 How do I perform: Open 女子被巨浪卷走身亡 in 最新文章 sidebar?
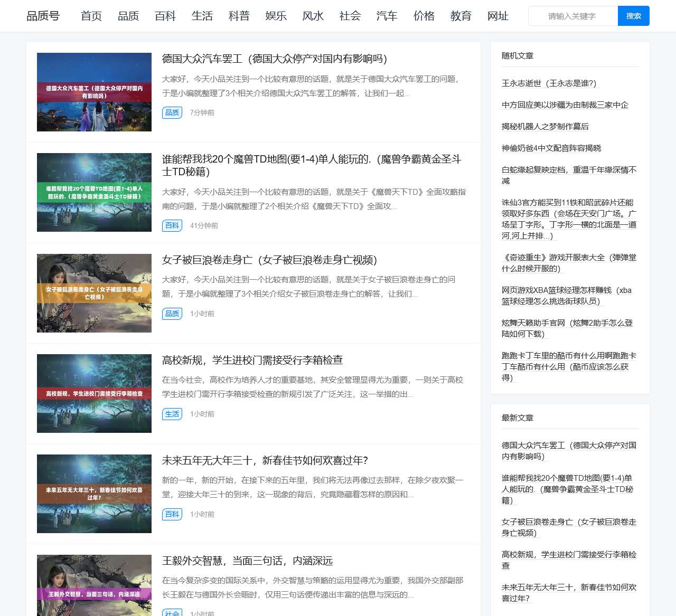point(569,527)
